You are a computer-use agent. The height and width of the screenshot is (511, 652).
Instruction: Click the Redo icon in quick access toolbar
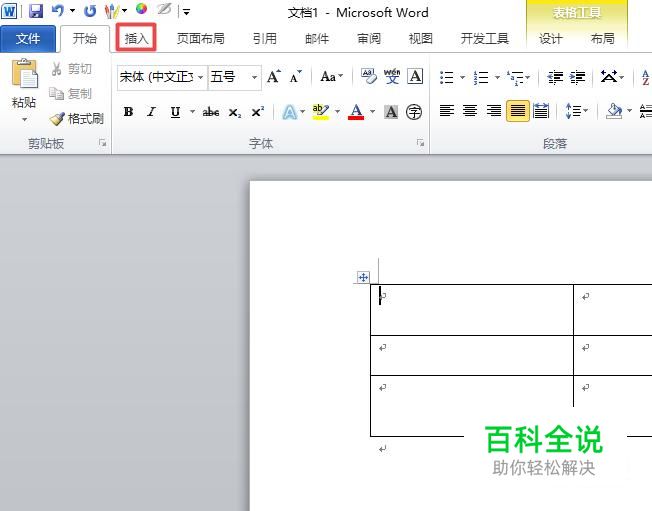click(x=90, y=11)
